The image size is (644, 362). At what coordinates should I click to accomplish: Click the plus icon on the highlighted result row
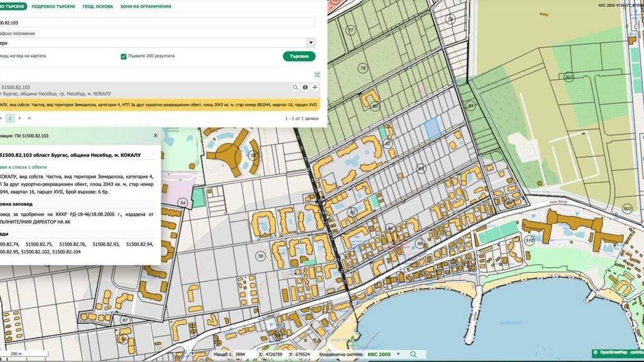(315, 86)
